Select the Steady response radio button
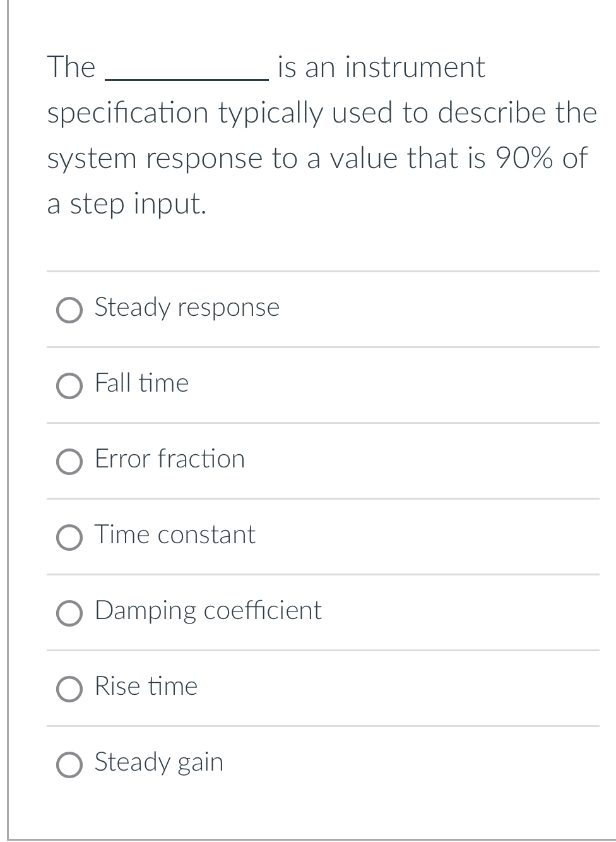This screenshot has width=616, height=842. click(69, 310)
